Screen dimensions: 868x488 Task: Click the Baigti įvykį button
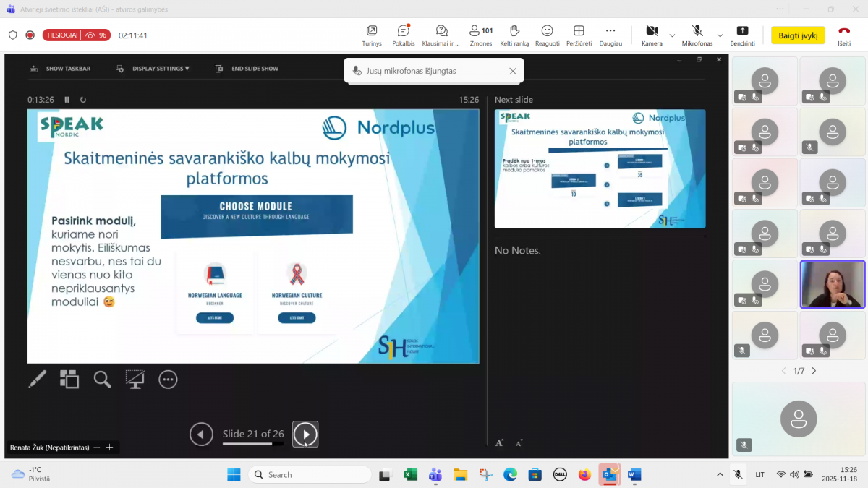798,35
